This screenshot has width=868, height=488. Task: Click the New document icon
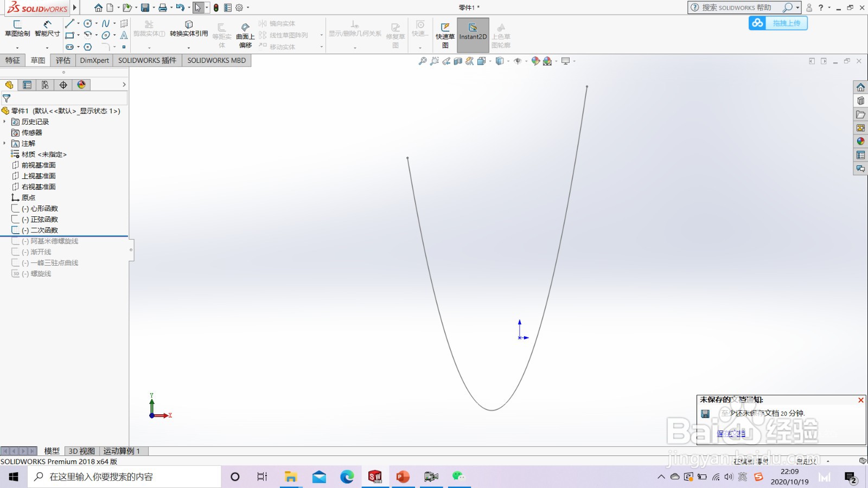(x=110, y=8)
